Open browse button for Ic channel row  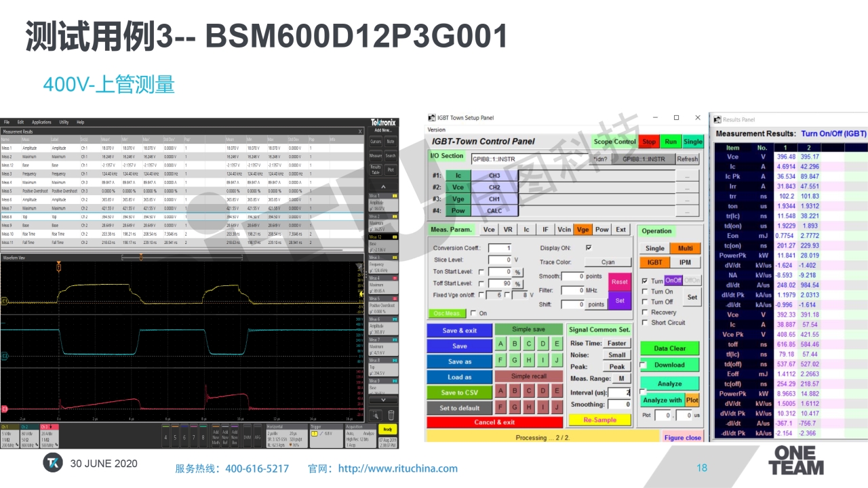tap(687, 176)
